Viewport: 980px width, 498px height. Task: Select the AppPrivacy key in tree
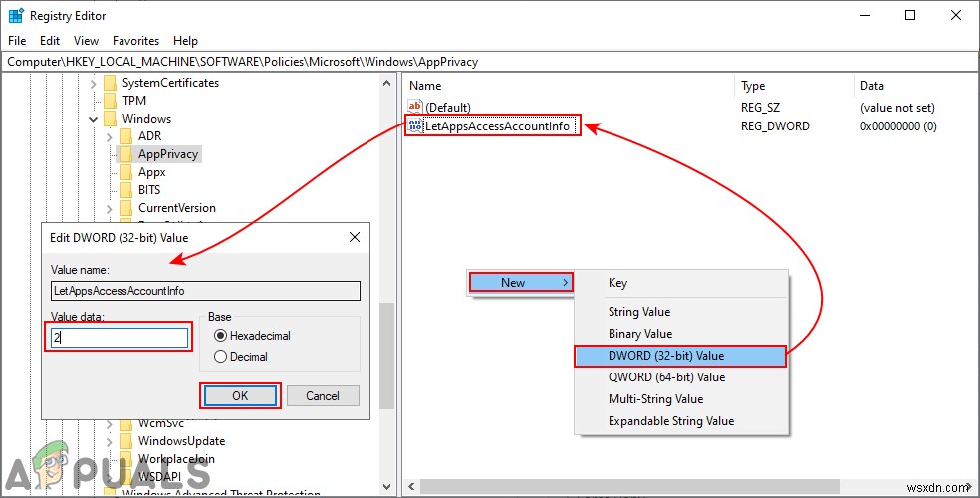[x=168, y=154]
